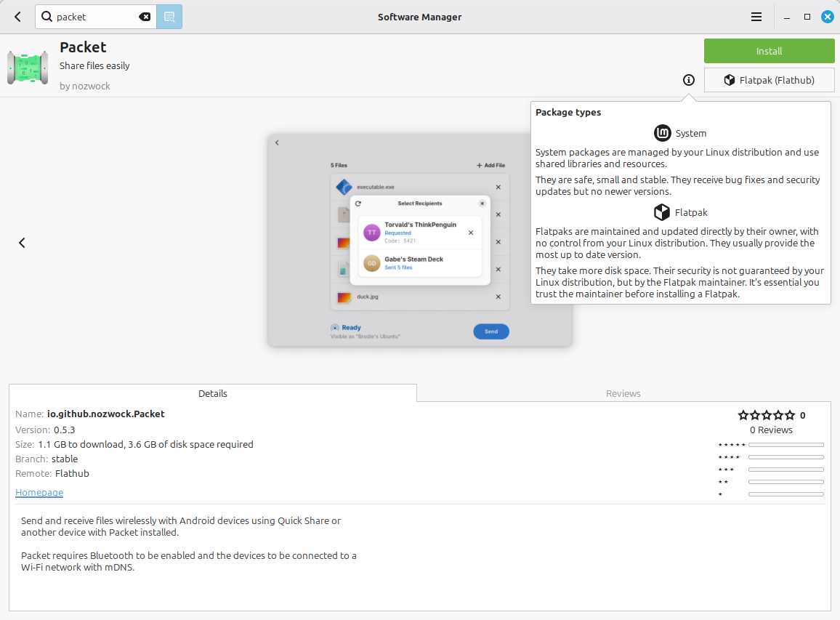Click the Linux Mint System icon
This screenshot has height=620, width=840.
click(x=662, y=133)
